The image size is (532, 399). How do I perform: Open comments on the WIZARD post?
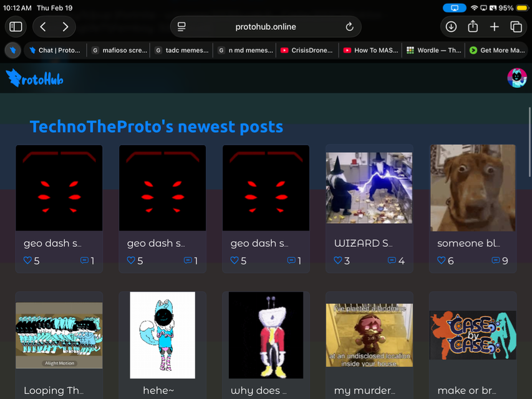tap(392, 261)
